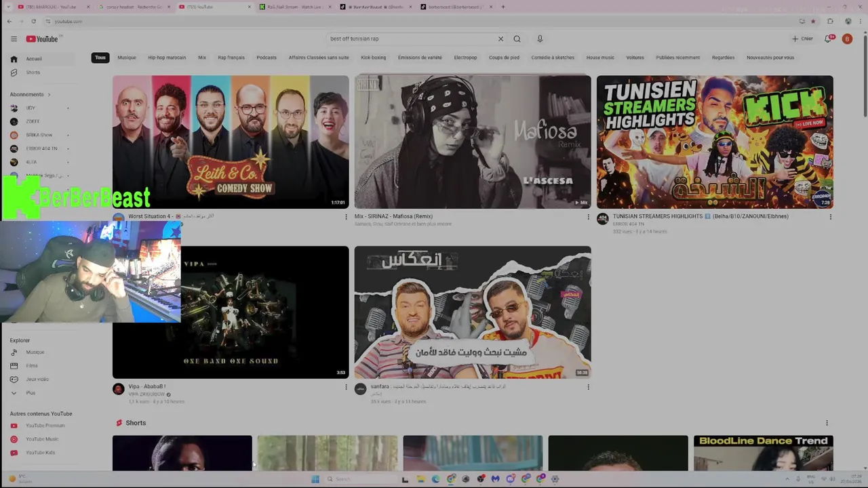Click Vipa - AbabaB ! video title
This screenshot has height=488, width=868.
point(147,386)
